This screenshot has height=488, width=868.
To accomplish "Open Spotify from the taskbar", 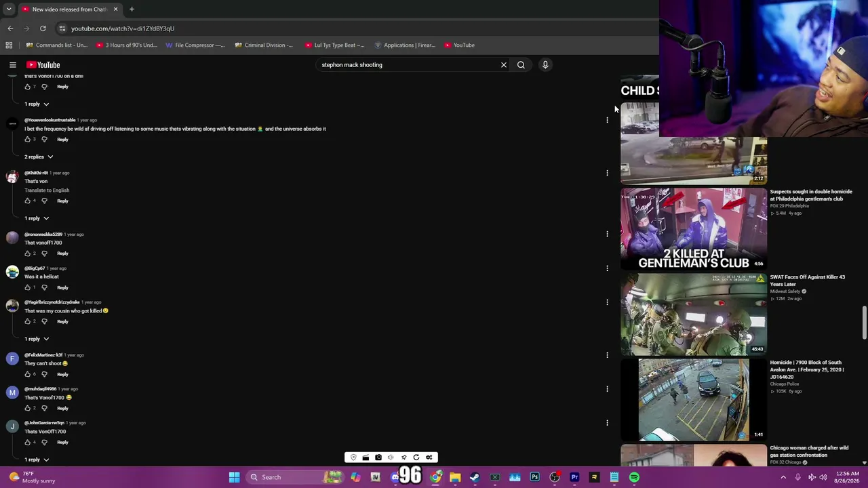I will click(634, 477).
